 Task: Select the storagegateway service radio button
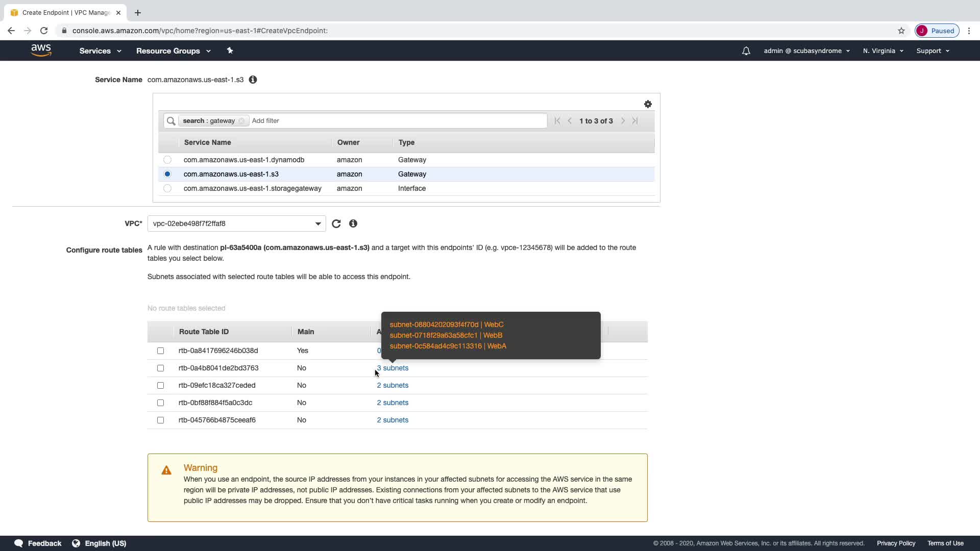click(x=167, y=188)
